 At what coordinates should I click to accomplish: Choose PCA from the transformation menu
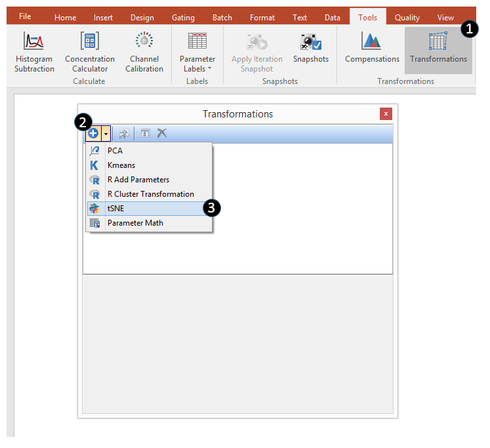coord(115,151)
